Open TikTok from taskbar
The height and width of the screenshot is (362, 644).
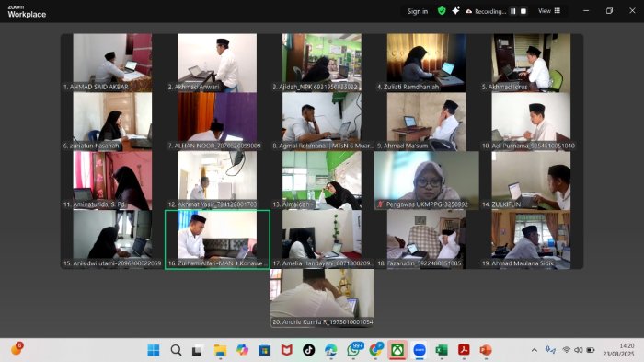pos(309,350)
